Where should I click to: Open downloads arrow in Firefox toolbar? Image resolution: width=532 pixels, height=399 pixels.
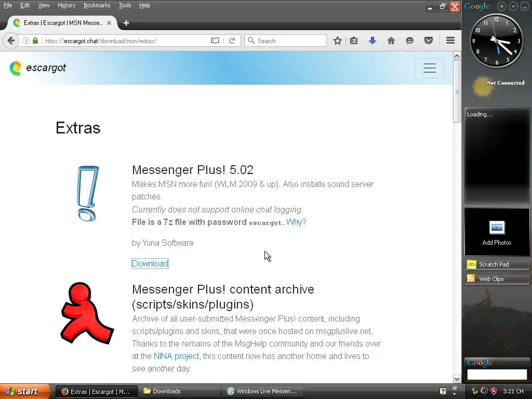click(x=373, y=41)
